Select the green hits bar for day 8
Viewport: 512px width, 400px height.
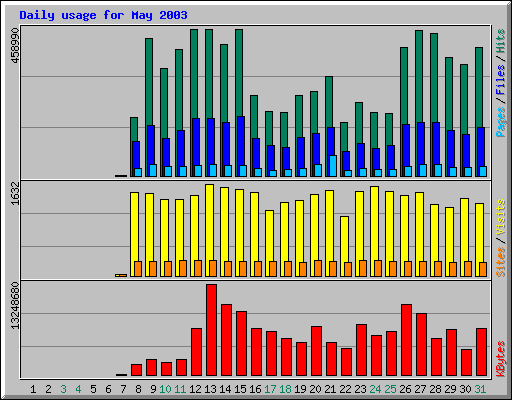[x=134, y=129]
